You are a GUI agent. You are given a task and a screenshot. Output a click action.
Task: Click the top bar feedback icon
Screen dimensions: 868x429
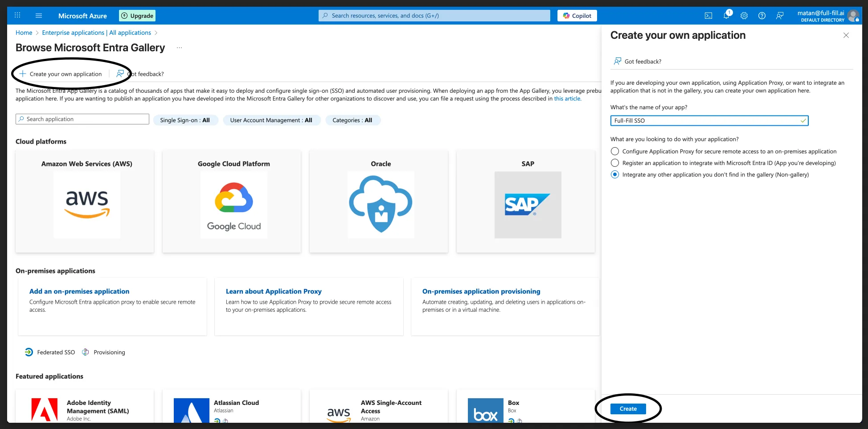pyautogui.click(x=780, y=16)
